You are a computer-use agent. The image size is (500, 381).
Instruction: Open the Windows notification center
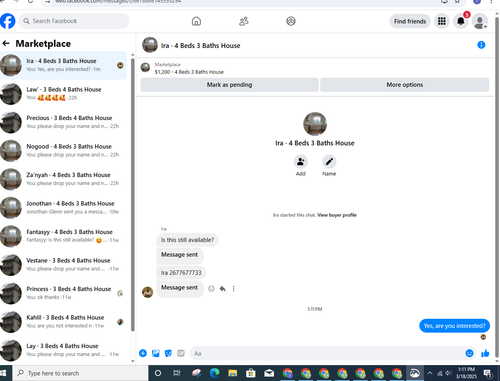click(488, 373)
